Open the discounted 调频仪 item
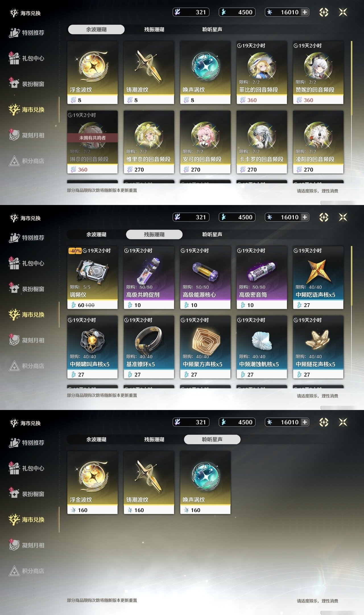Image resolution: width=364 pixels, height=615 pixels. pos(92,278)
